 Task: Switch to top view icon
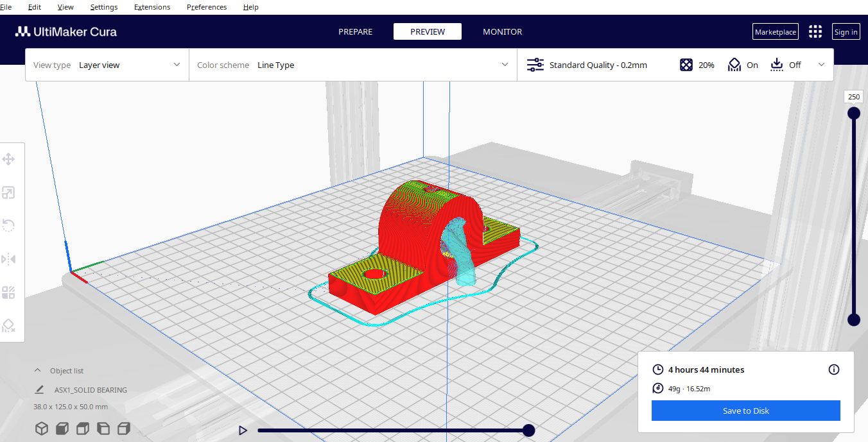pos(83,429)
